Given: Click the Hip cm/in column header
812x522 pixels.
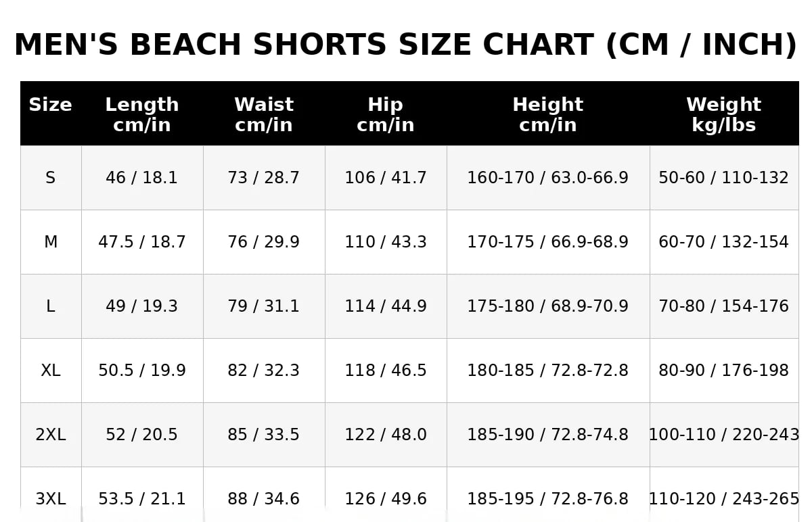Looking at the screenshot, I should pos(386,113).
